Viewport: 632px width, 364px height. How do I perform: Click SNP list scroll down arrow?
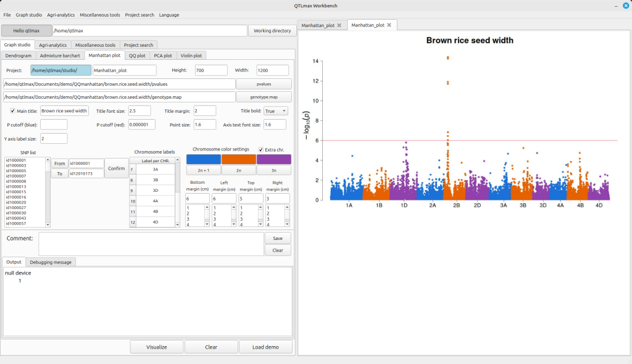pos(47,225)
